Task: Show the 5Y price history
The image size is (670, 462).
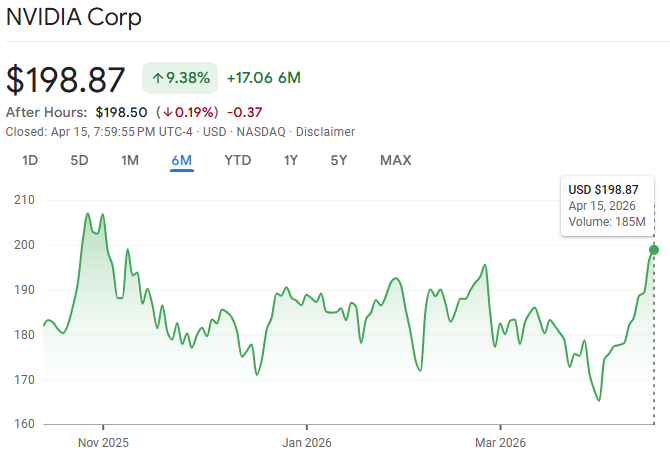Action: (x=339, y=160)
